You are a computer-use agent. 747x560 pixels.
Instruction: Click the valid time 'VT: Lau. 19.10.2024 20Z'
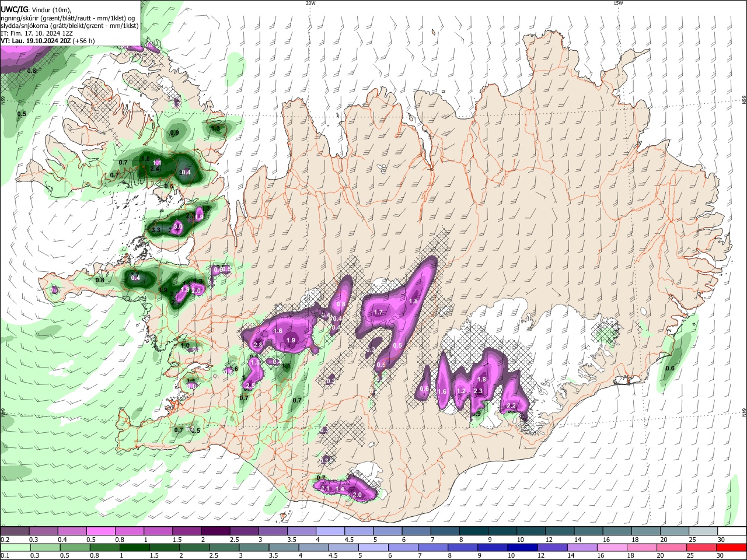tap(36, 41)
